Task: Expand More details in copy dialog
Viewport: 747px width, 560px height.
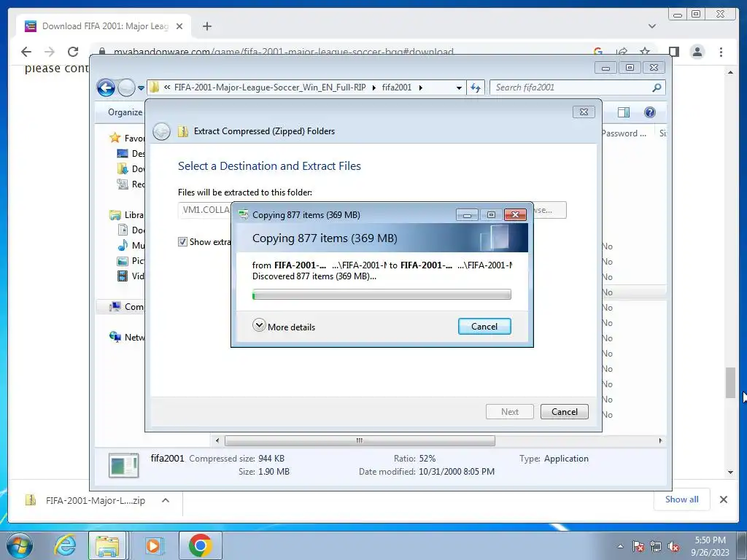Action: pos(284,326)
